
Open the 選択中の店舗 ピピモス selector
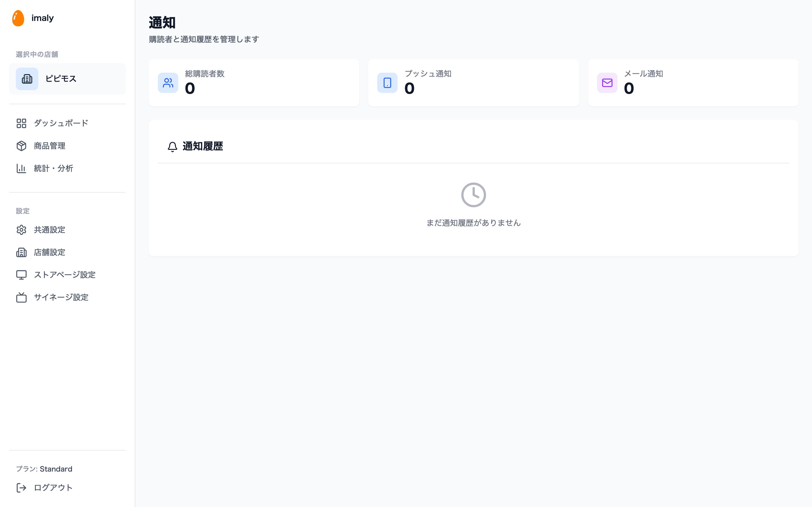tap(67, 79)
